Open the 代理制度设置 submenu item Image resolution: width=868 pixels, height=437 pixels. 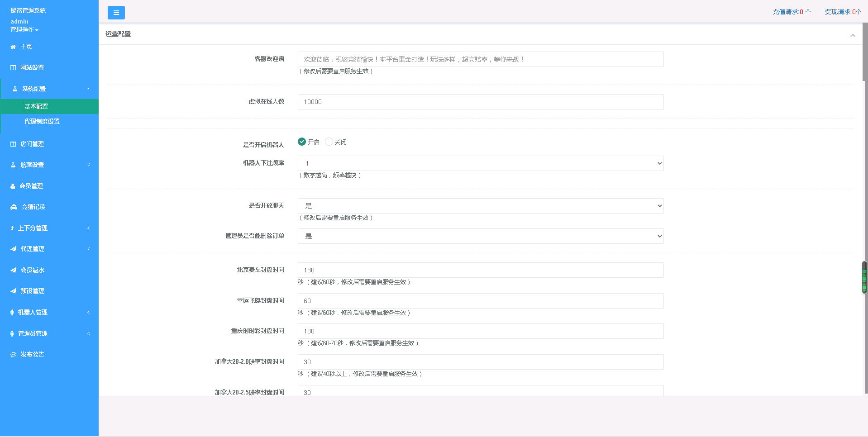point(42,121)
